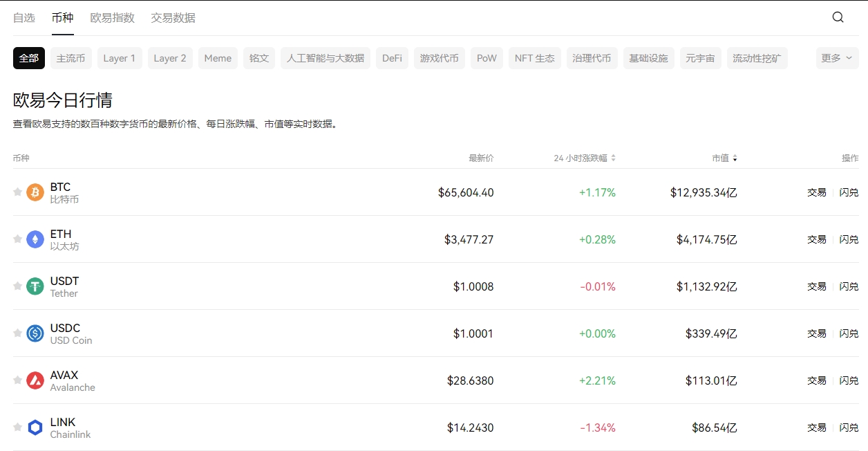Screen dimensions: 868x451
Task: Click the search magnifier icon
Action: coord(838,17)
